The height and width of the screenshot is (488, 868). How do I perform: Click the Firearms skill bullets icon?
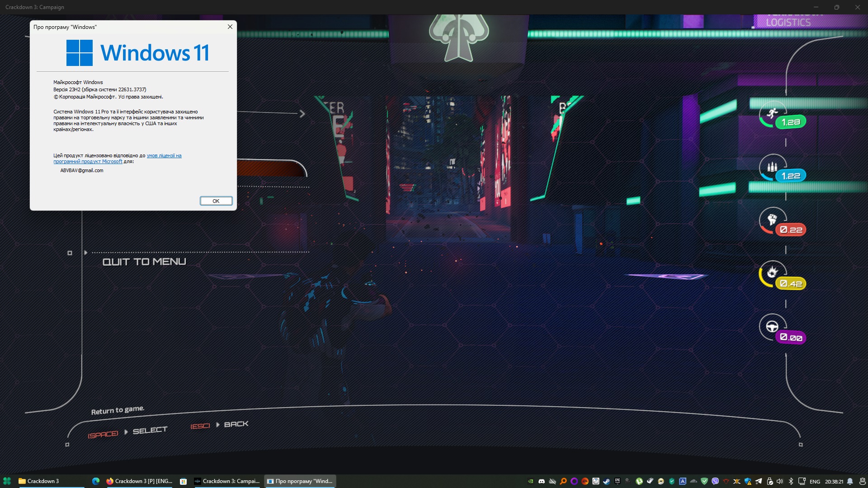[x=772, y=167]
